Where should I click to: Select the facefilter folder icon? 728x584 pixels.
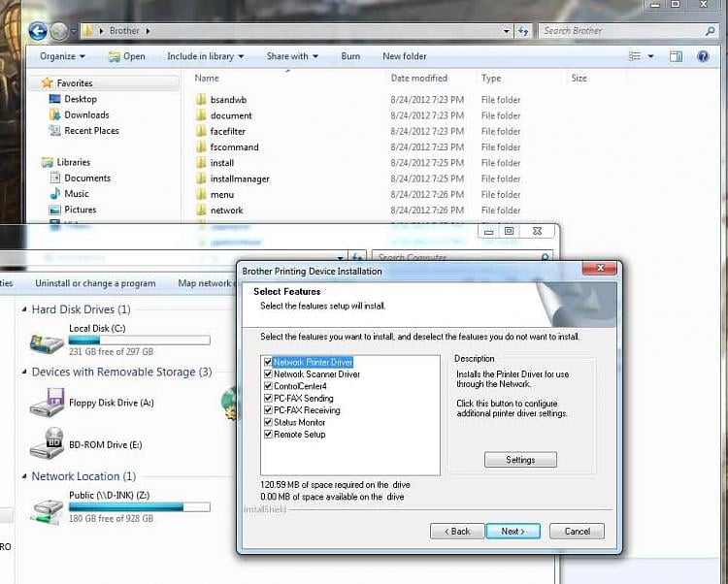pos(201,131)
